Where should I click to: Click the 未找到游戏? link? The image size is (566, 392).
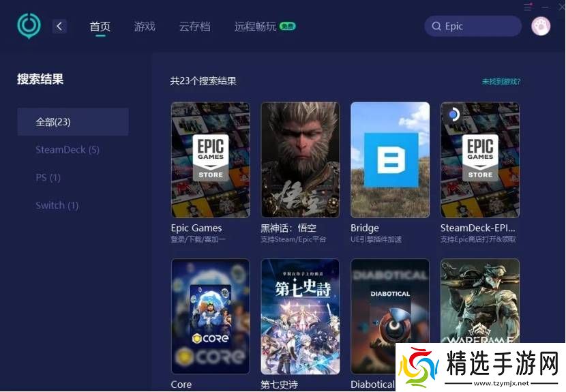click(501, 81)
